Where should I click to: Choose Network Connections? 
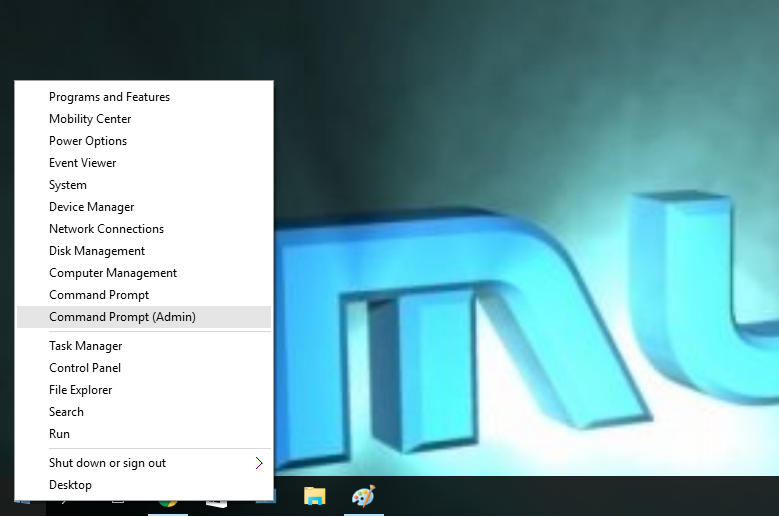tap(106, 229)
